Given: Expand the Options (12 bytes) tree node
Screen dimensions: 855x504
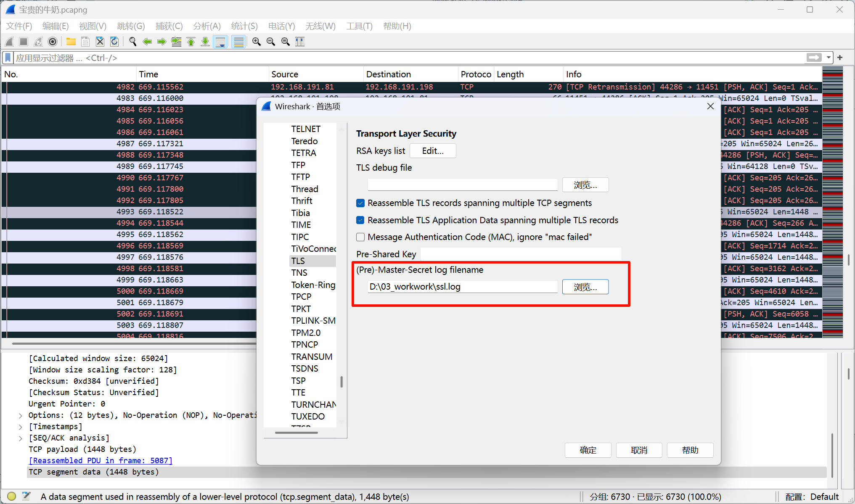Looking at the screenshot, I should click(x=21, y=415).
